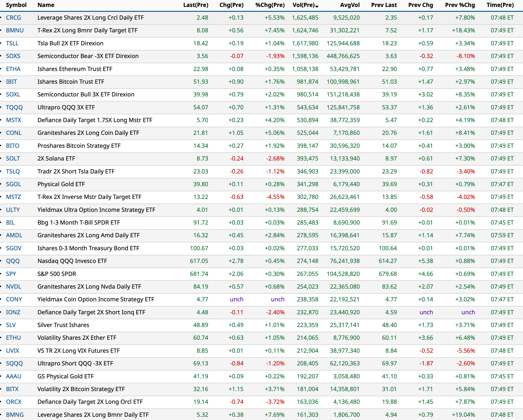The width and height of the screenshot is (523, 420).
Task: Click the QQQ symbol link
Action: click(x=13, y=261)
